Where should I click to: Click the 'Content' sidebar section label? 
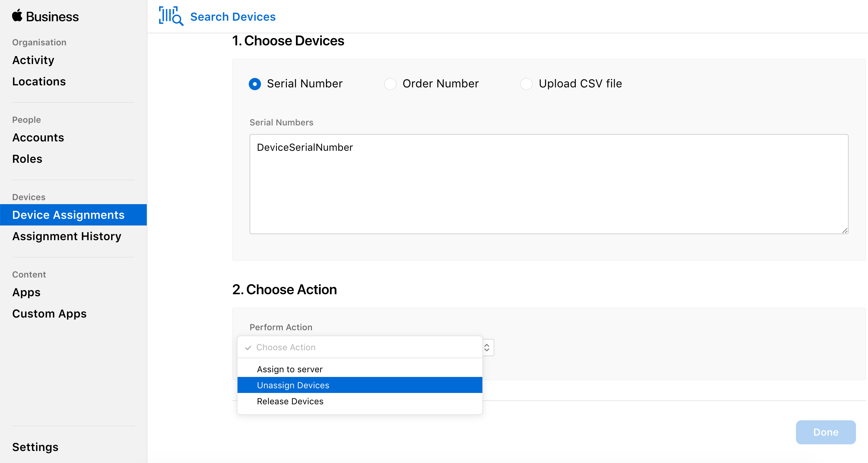(29, 274)
